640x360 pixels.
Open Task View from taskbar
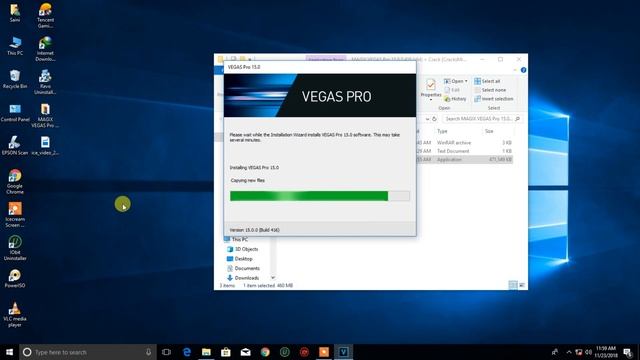click(166, 352)
